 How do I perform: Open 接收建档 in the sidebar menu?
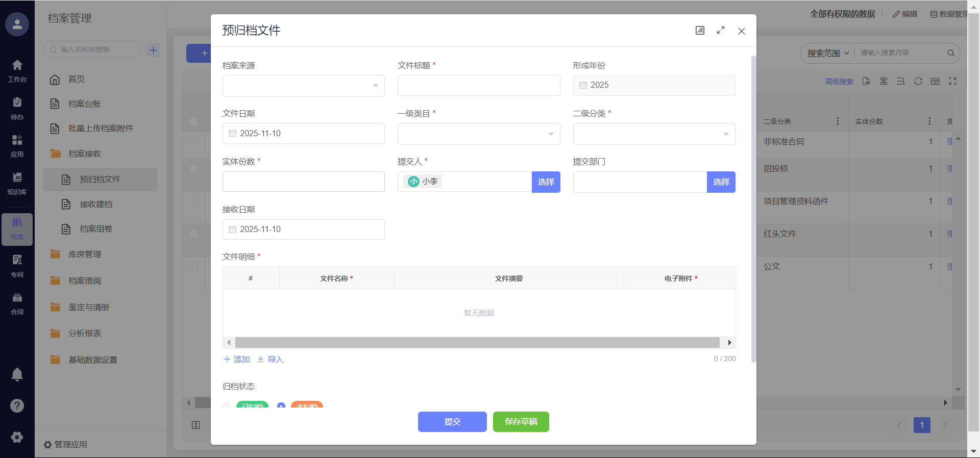[x=96, y=205]
